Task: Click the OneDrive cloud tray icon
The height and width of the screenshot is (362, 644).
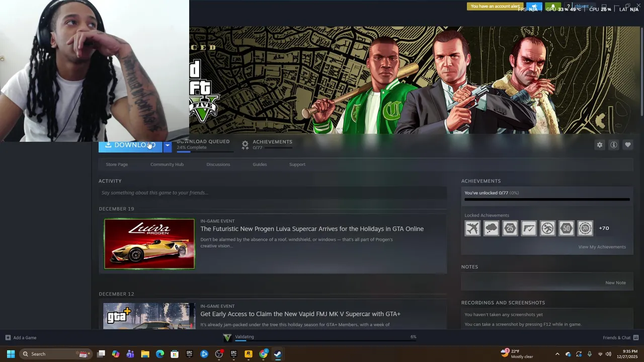Action: 568,354
